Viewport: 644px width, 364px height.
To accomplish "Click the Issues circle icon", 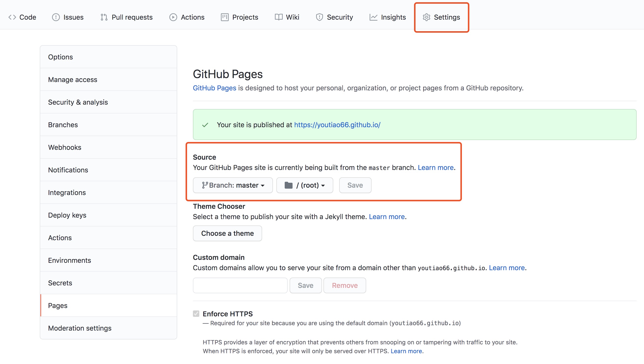I will click(x=56, y=17).
